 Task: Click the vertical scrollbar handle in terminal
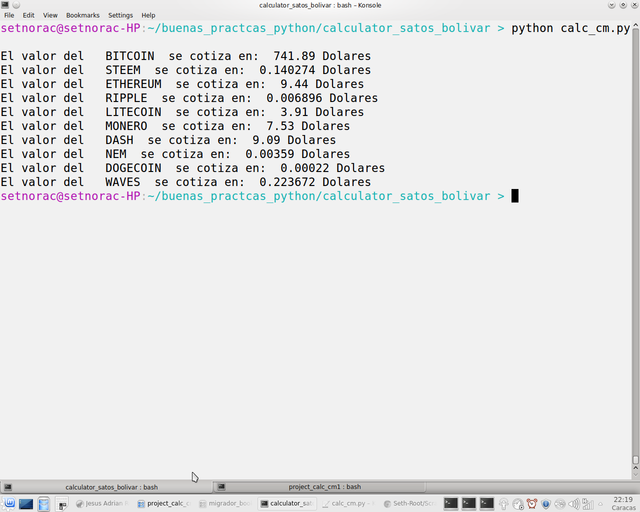[x=636, y=460]
